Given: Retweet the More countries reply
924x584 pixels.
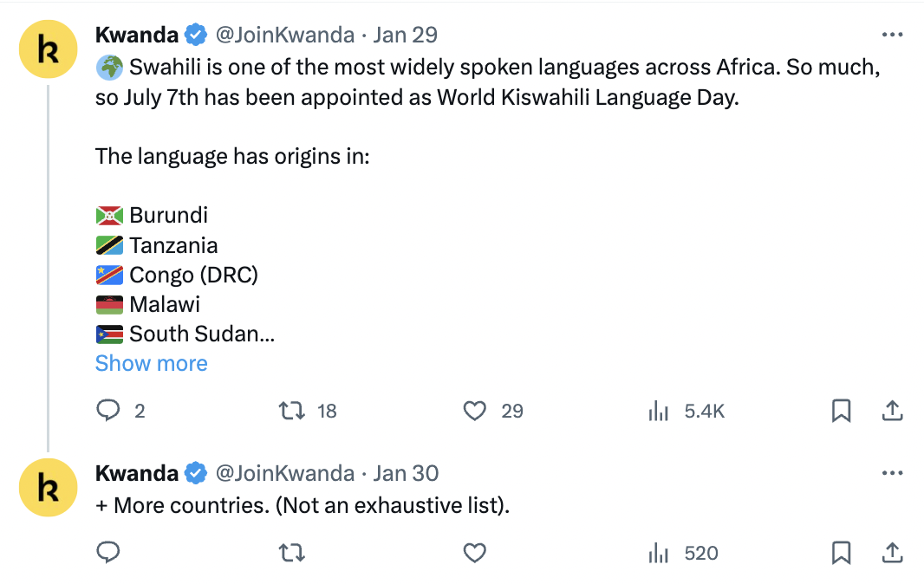Looking at the screenshot, I should tap(292, 553).
